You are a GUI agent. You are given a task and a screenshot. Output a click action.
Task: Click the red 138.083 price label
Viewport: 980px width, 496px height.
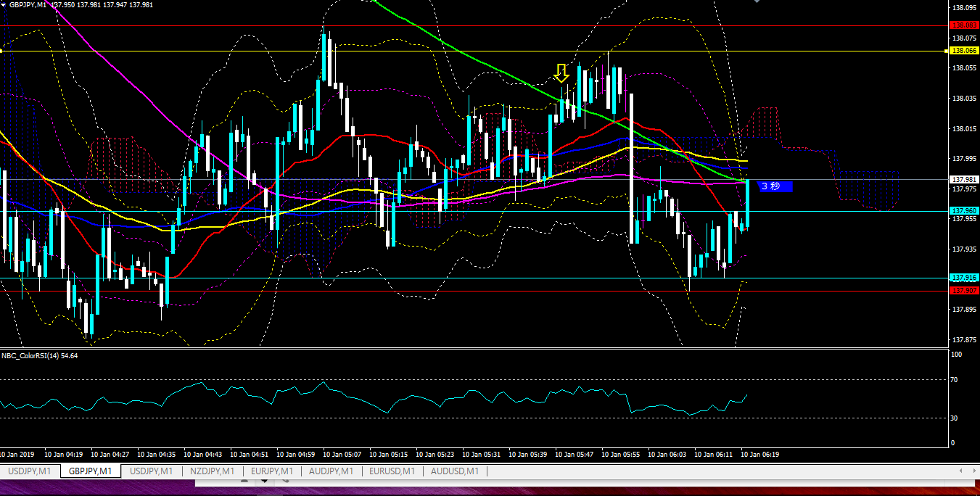click(963, 25)
